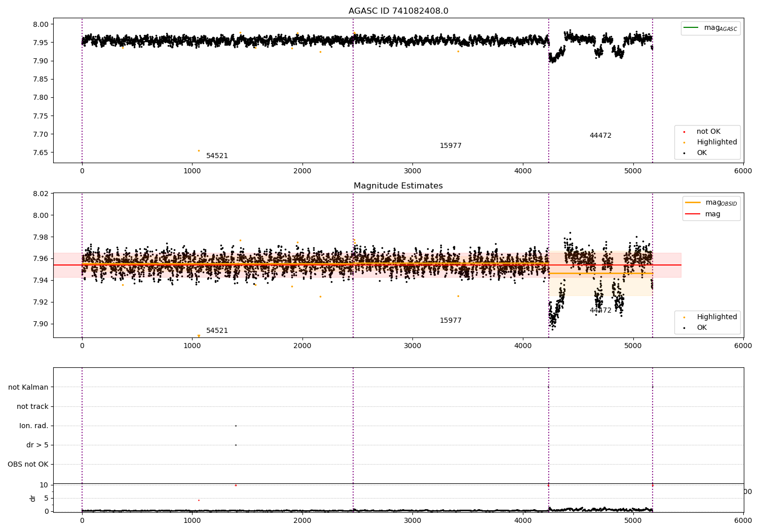Click the 4000 x-tick under the bottom plot

point(523,520)
